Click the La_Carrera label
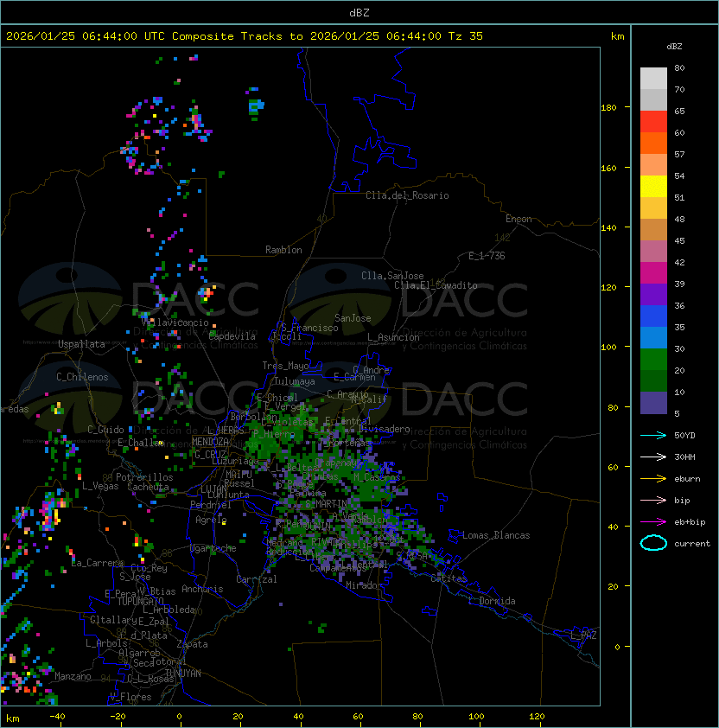The width and height of the screenshot is (719, 728). [x=97, y=563]
